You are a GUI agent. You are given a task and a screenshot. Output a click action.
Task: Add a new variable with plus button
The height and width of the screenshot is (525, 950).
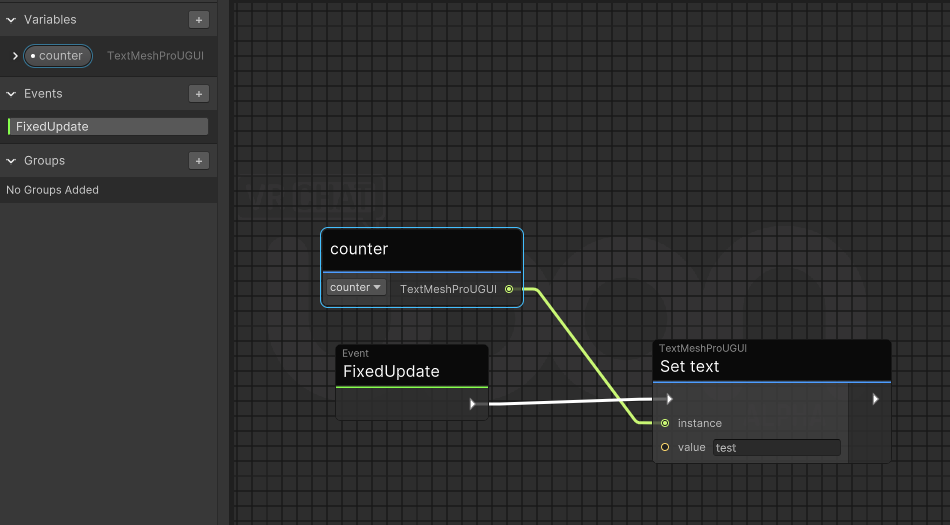click(x=199, y=20)
